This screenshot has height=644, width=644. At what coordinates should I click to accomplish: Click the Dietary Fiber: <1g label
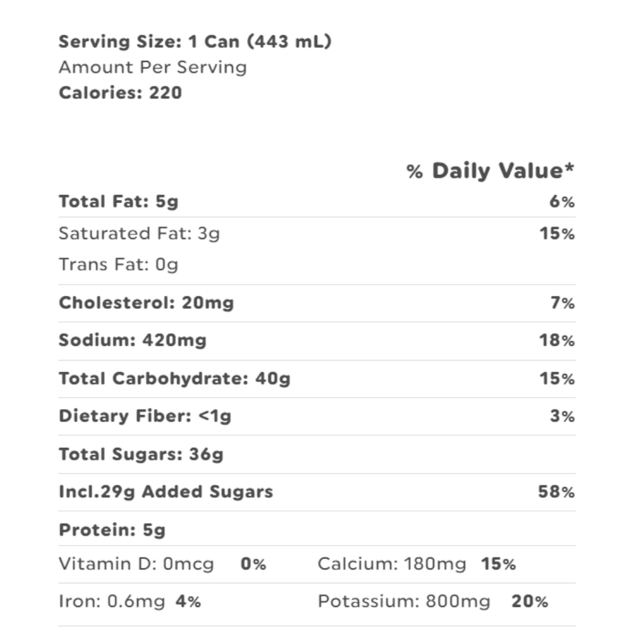145,416
